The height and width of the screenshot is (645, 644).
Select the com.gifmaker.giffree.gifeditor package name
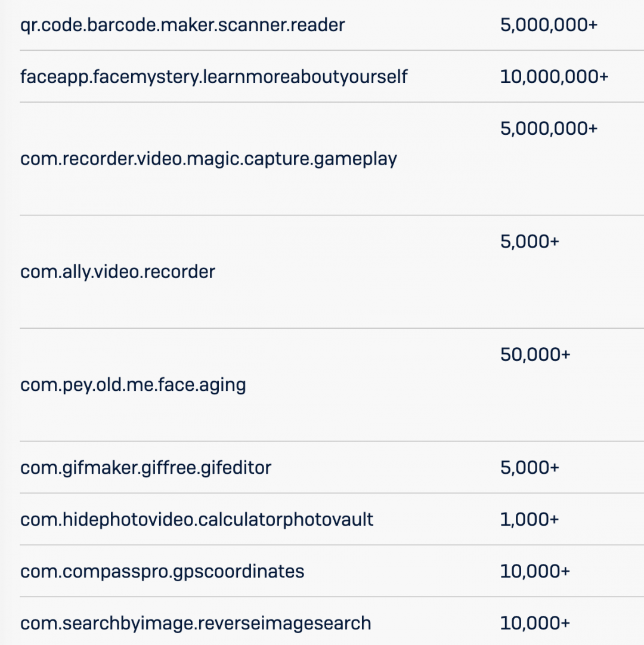(x=145, y=467)
